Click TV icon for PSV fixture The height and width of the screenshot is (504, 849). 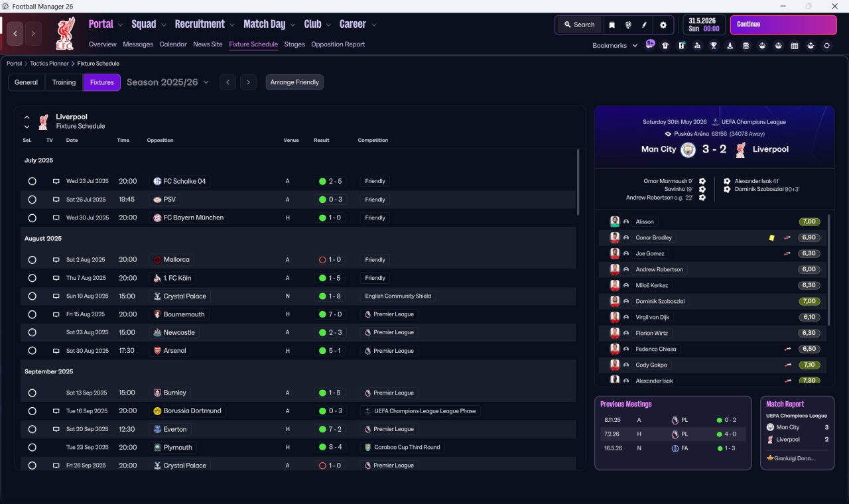pos(56,200)
